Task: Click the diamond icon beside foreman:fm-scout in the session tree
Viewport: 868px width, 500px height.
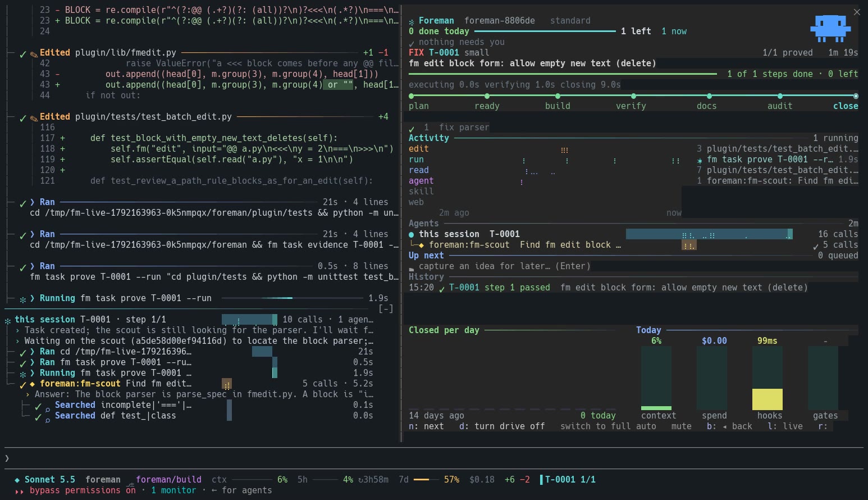Action: [33, 384]
